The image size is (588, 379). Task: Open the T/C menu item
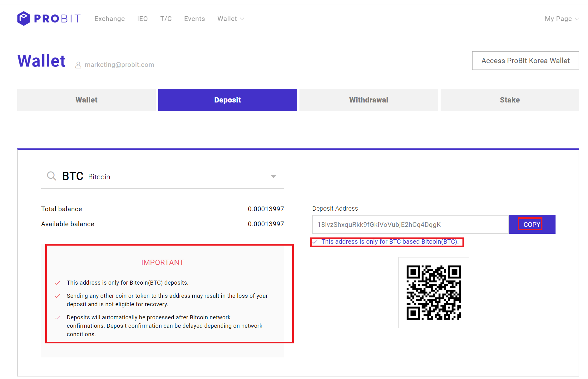(x=166, y=19)
